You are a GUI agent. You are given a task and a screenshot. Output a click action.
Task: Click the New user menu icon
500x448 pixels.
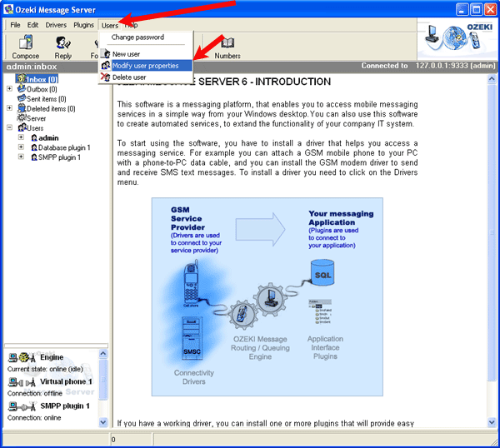pyautogui.click(x=107, y=54)
